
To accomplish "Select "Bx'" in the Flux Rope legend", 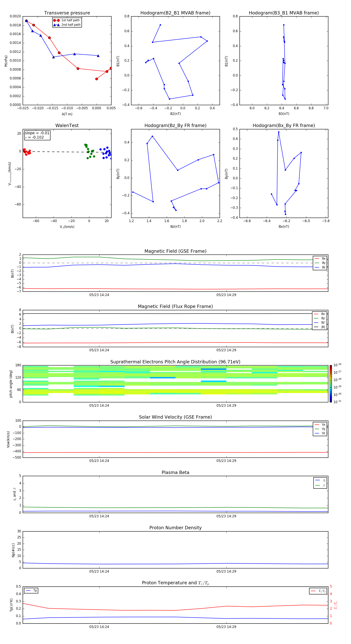I will pyautogui.click(x=320, y=314).
